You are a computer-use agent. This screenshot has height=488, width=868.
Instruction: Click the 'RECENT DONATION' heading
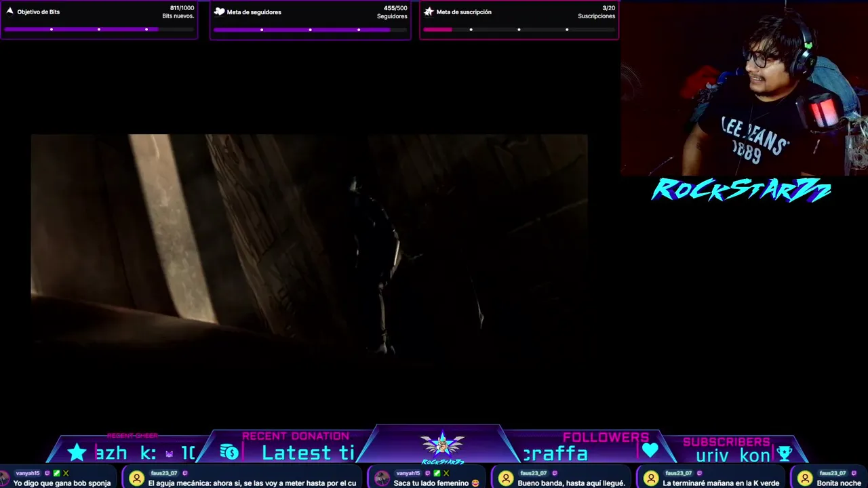pyautogui.click(x=296, y=436)
